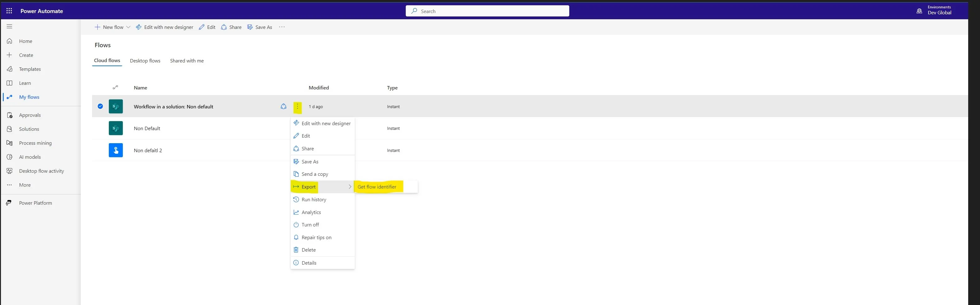
Task: Click the Process mining sidebar icon
Action: point(9,143)
